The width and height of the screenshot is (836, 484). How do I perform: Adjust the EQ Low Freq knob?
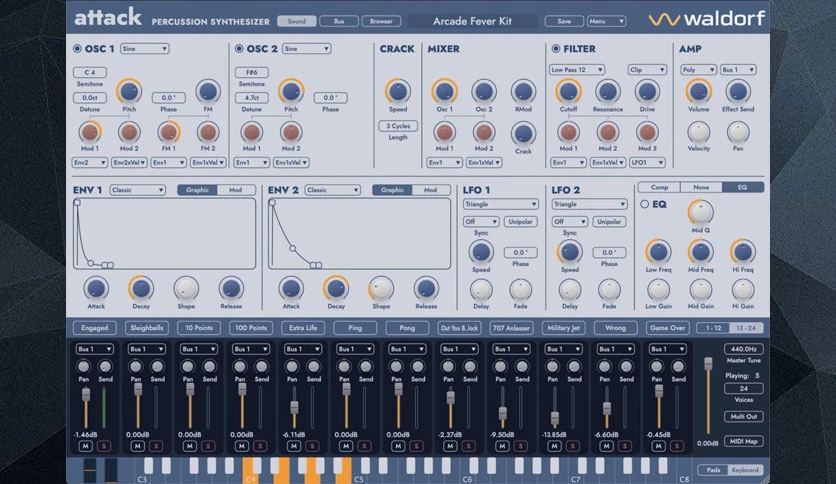click(658, 252)
